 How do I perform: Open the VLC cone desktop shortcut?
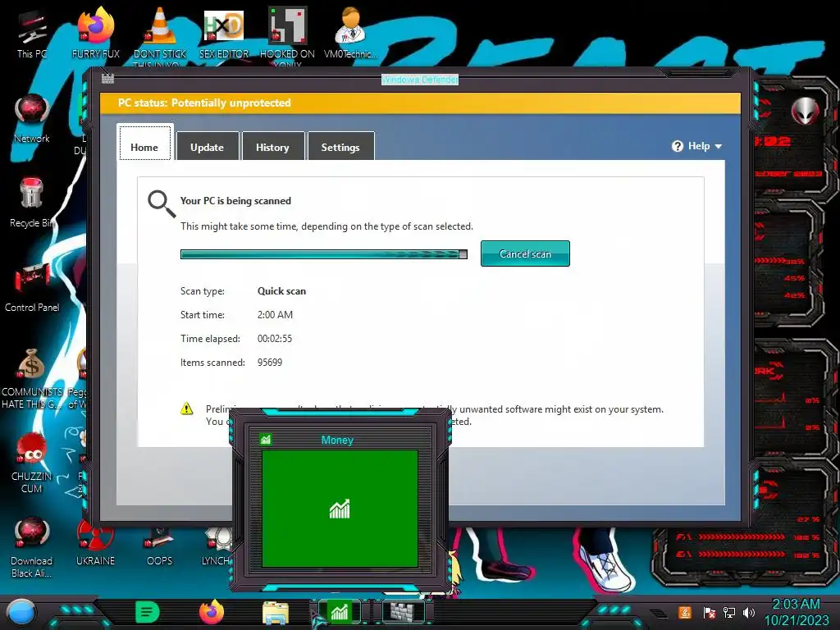[160, 34]
